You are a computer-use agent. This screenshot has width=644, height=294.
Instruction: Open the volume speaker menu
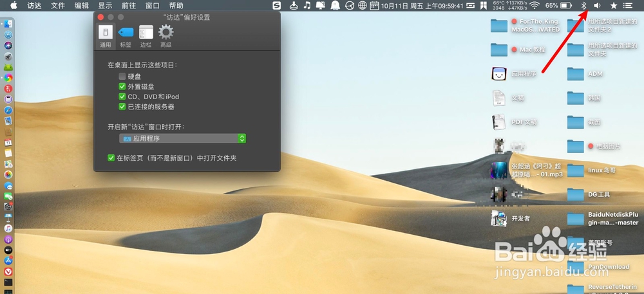(x=597, y=6)
